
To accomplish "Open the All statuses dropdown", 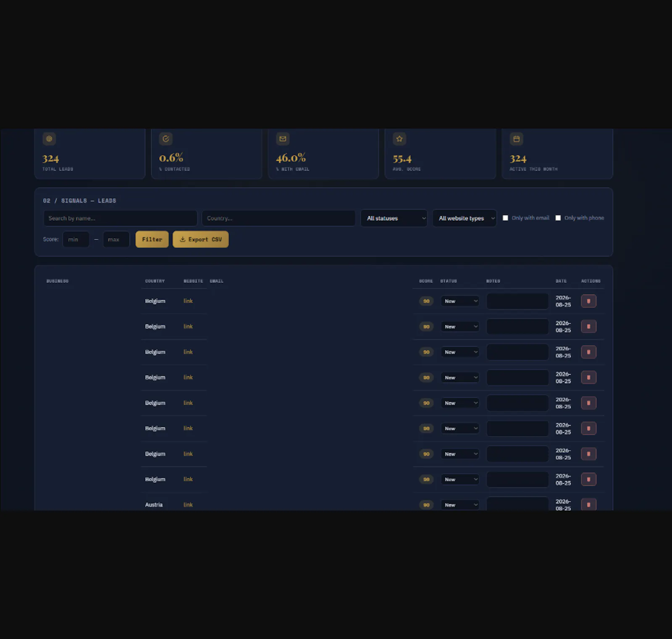I will (x=394, y=218).
